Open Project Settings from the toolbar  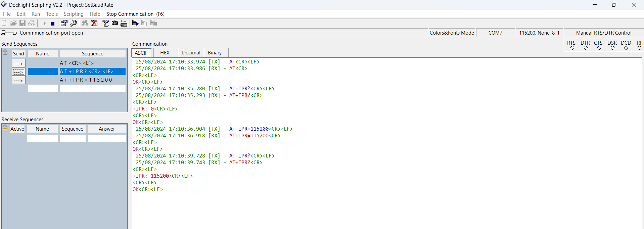tap(64, 23)
